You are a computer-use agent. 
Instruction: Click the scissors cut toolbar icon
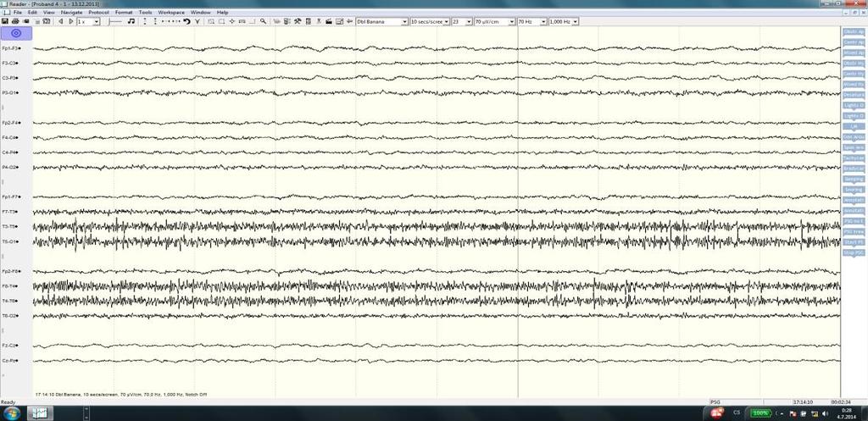pos(319,21)
